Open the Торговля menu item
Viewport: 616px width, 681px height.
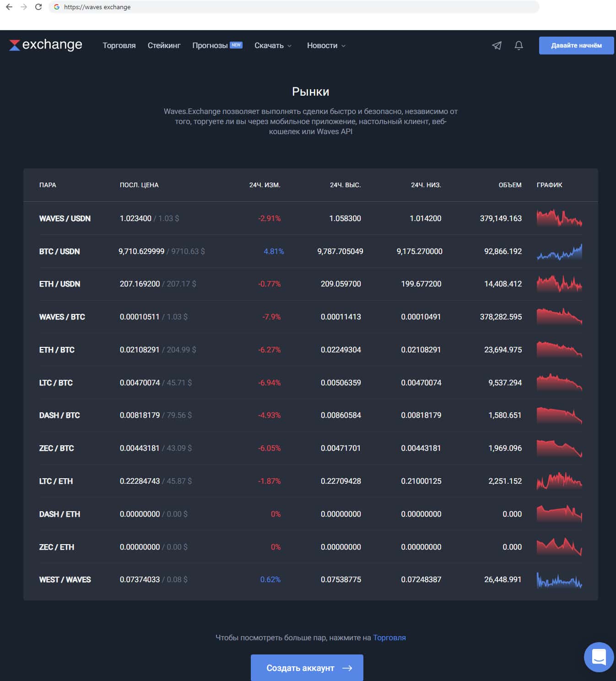[119, 45]
